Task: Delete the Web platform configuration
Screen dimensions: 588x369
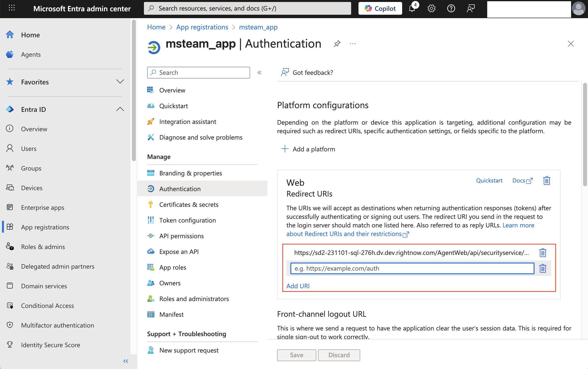Action: coord(547,181)
